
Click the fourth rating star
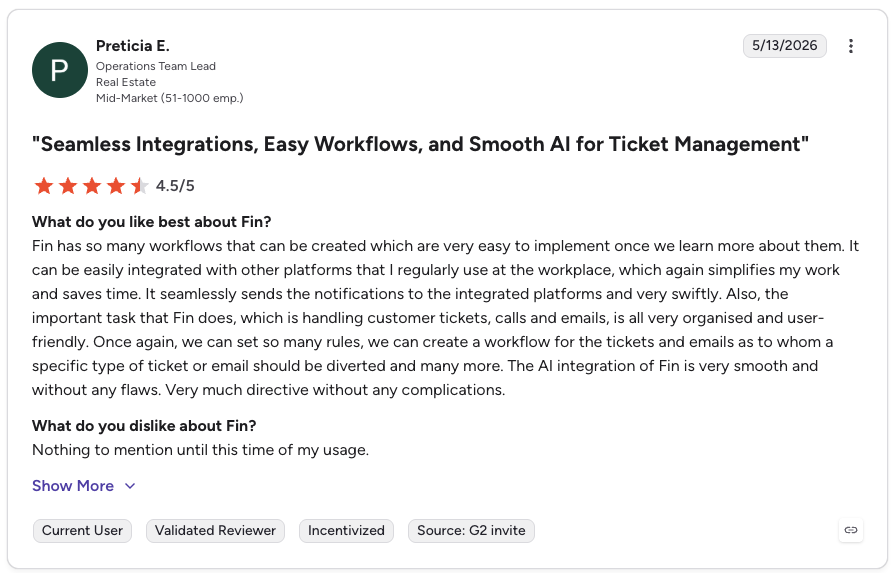coord(116,186)
